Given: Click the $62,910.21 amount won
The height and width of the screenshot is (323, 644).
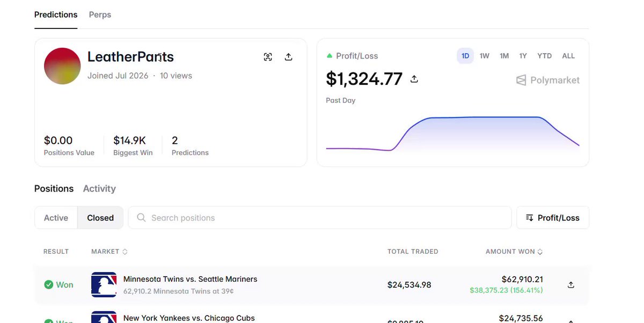Looking at the screenshot, I should coord(522,279).
